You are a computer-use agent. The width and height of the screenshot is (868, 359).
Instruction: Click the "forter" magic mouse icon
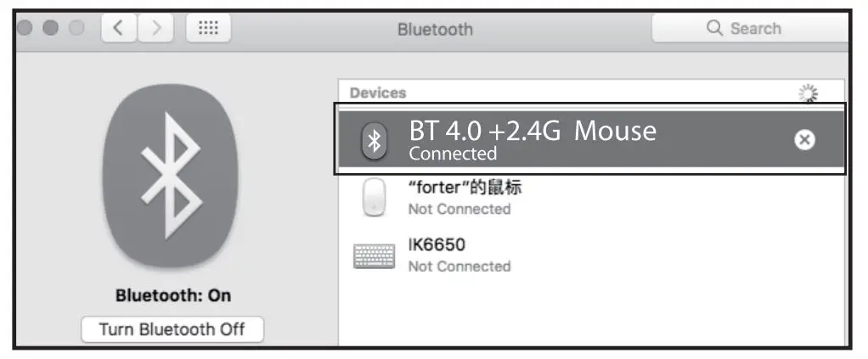coord(375,199)
